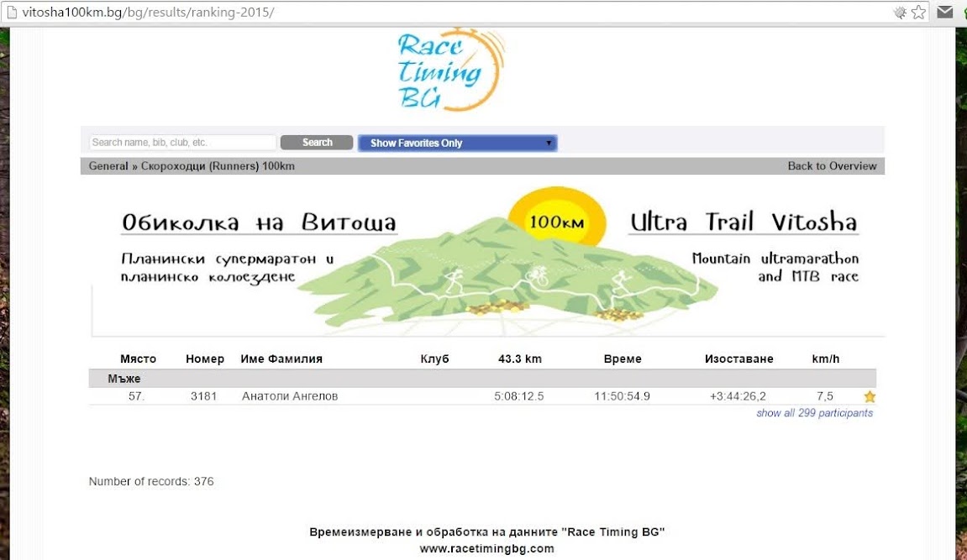Click the Race Timing BG logo
The width and height of the screenshot is (967, 560).
pyautogui.click(x=450, y=70)
